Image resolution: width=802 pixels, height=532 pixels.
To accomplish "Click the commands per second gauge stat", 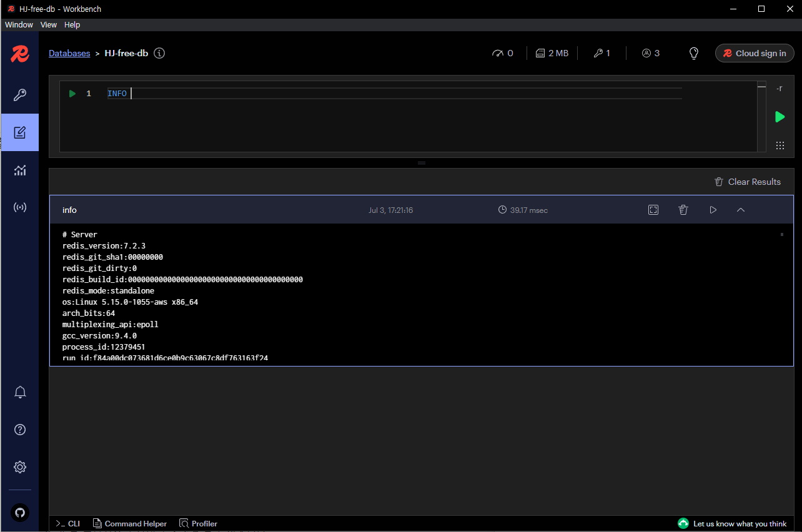I will click(503, 53).
